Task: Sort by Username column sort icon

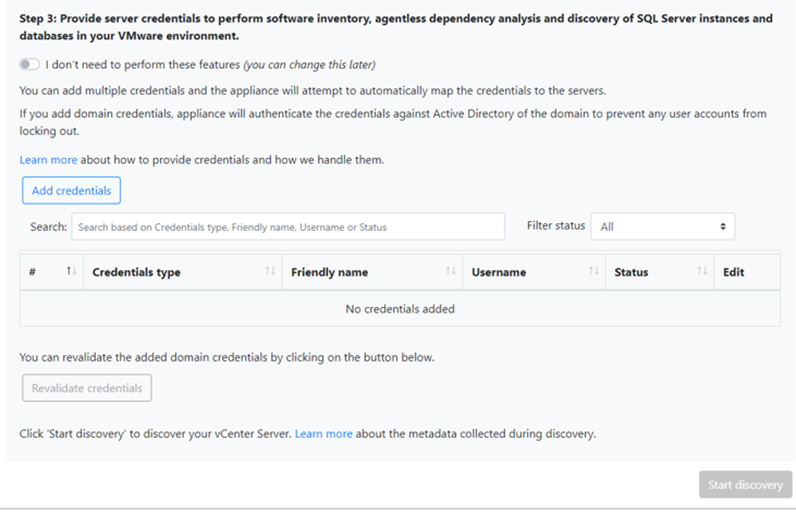Action: [594, 272]
